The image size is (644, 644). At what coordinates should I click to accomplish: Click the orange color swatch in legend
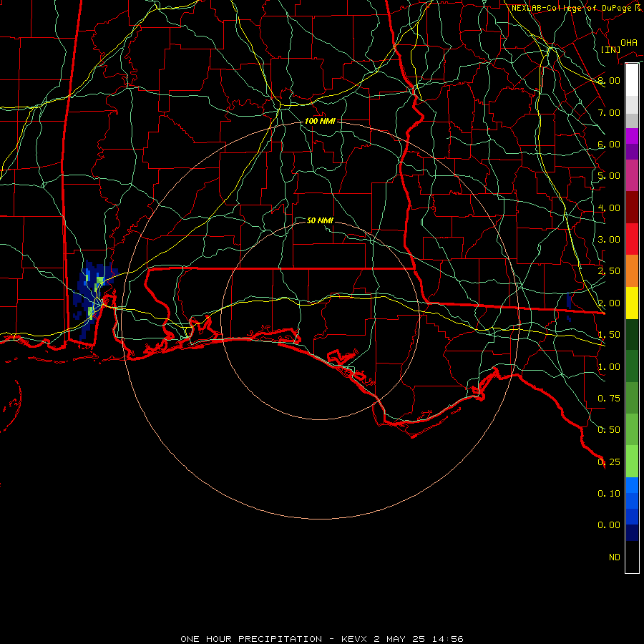pos(632,271)
